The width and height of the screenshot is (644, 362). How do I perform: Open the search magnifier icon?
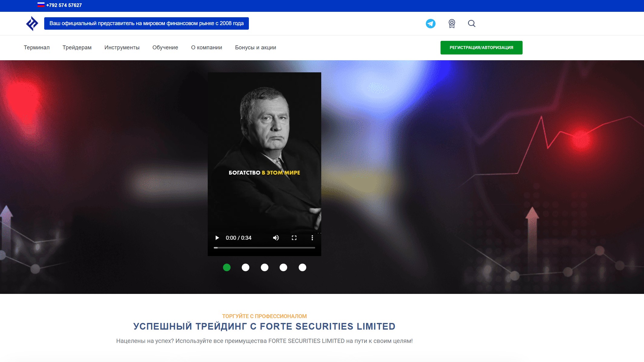[471, 24]
